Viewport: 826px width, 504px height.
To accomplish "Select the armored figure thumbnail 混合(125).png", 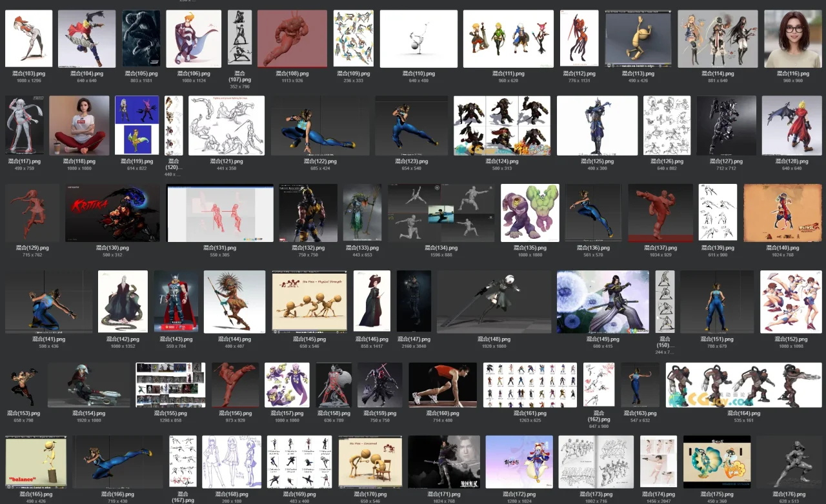I will [x=597, y=126].
